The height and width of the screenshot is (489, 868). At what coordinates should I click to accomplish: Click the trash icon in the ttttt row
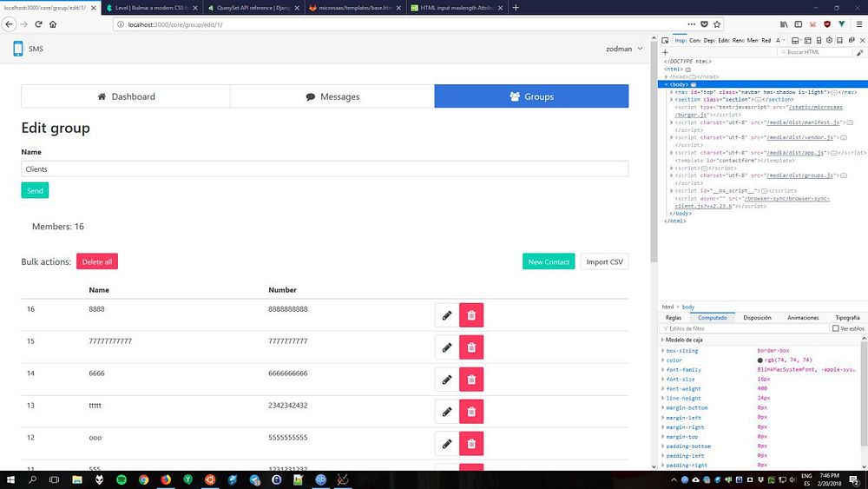tap(471, 412)
